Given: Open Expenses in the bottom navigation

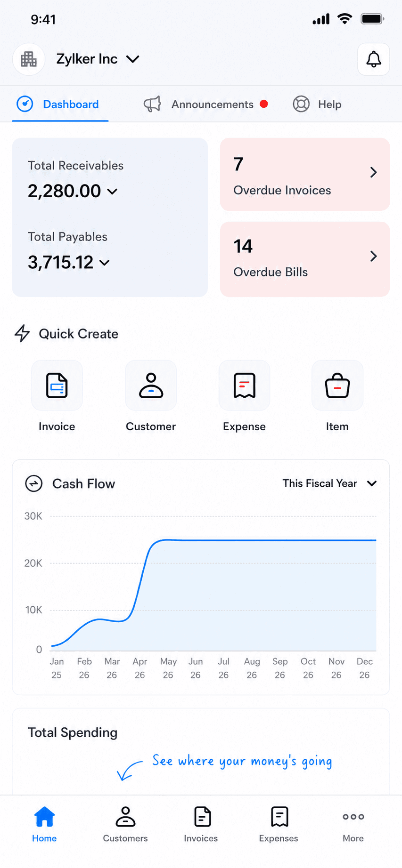Looking at the screenshot, I should point(279,824).
